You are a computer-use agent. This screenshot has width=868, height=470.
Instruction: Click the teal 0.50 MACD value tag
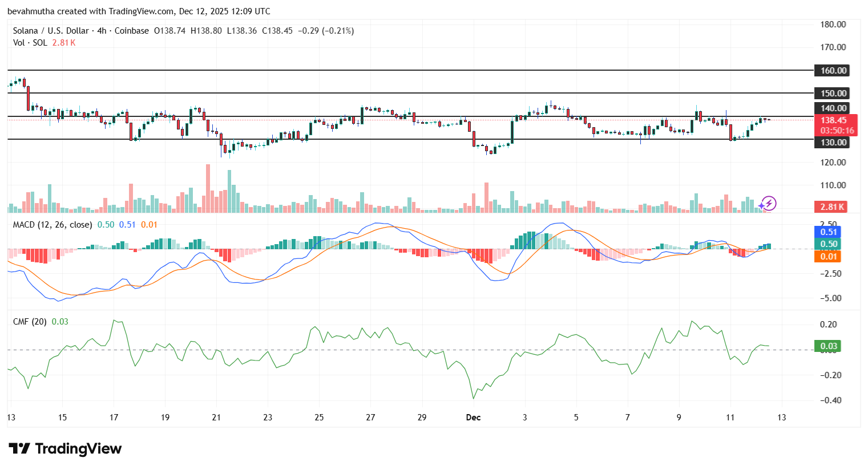tap(827, 244)
